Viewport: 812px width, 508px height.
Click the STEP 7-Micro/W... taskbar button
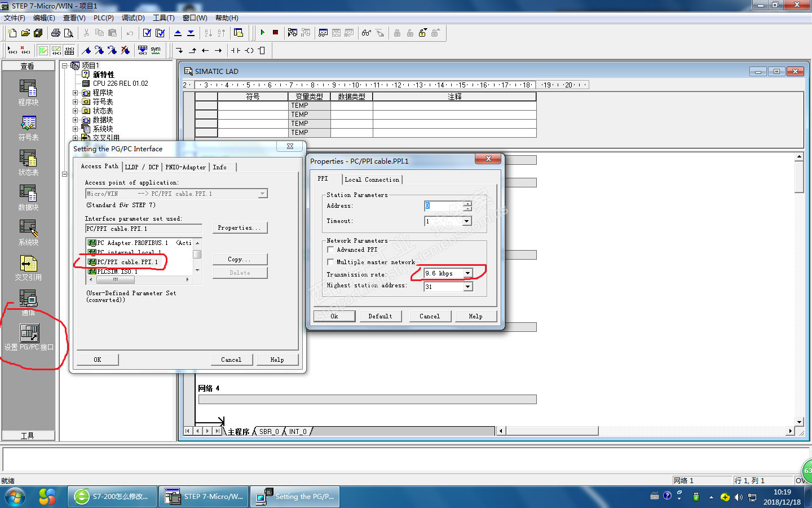pyautogui.click(x=204, y=497)
